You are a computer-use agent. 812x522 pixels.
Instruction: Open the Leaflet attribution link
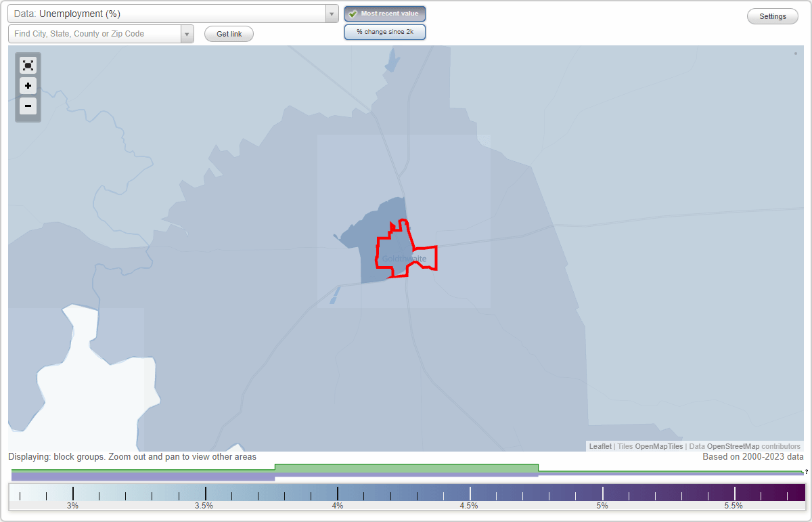(599, 446)
